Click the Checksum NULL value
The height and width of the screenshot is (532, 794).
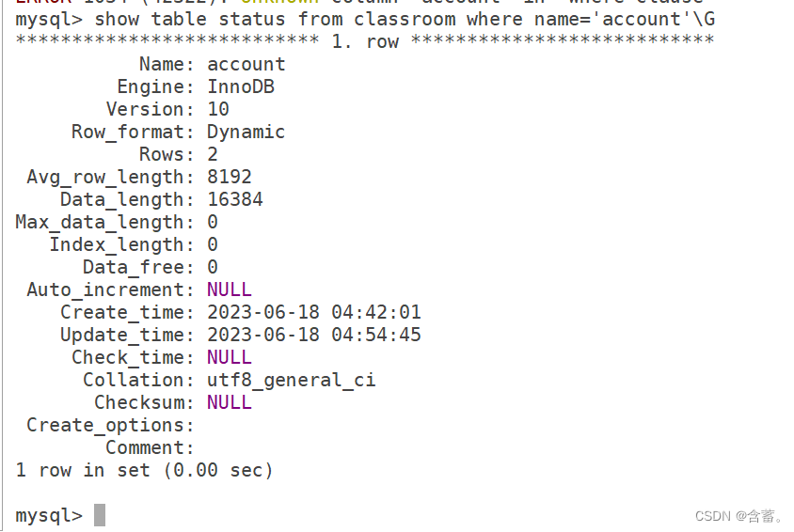230,402
